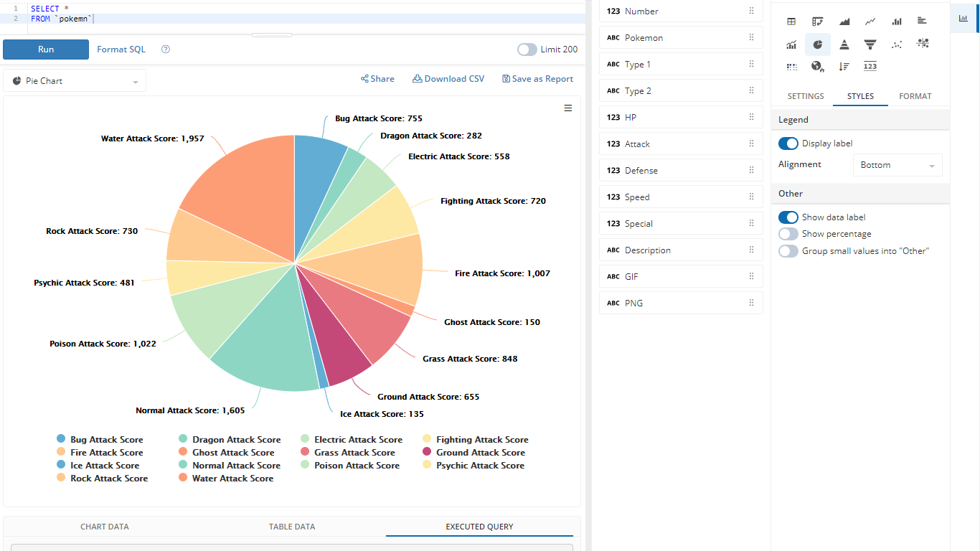Select the dot matrix heatmap icon
Screen dimensions: 980x551
pos(791,67)
